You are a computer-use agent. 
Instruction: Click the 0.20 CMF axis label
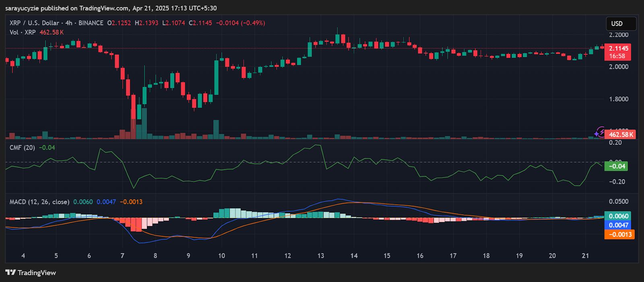click(615, 143)
